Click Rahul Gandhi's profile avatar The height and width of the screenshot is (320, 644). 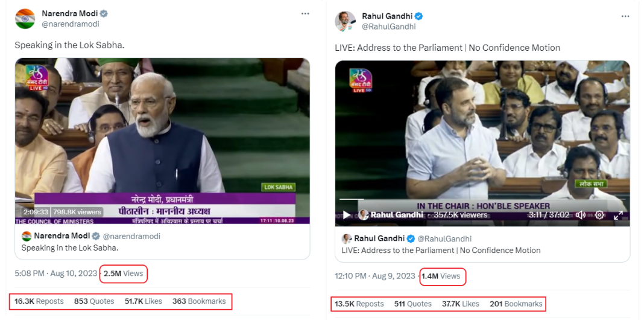click(x=345, y=21)
